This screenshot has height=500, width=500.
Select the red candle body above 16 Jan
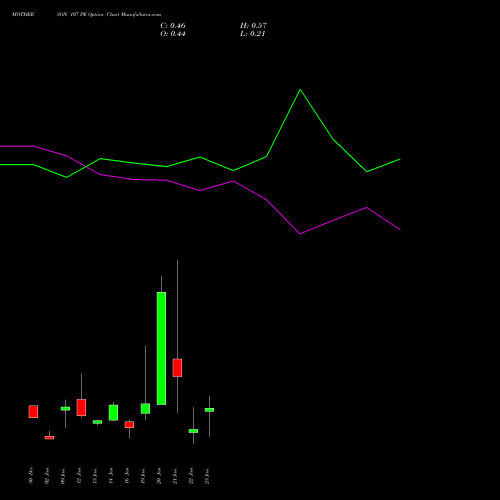[x=129, y=425]
